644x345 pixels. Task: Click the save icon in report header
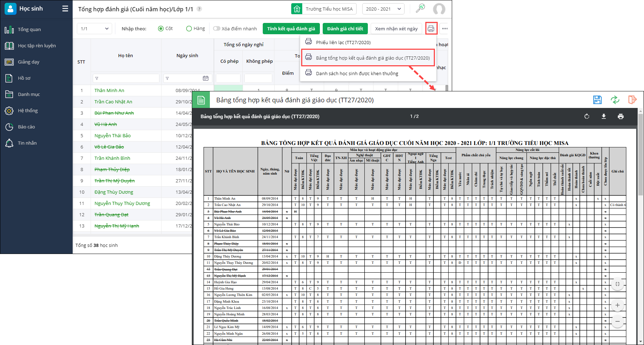click(597, 100)
